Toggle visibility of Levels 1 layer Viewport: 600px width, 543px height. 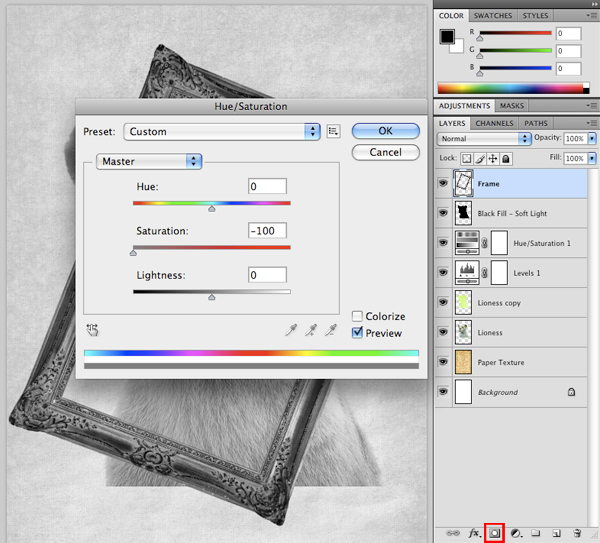[443, 272]
